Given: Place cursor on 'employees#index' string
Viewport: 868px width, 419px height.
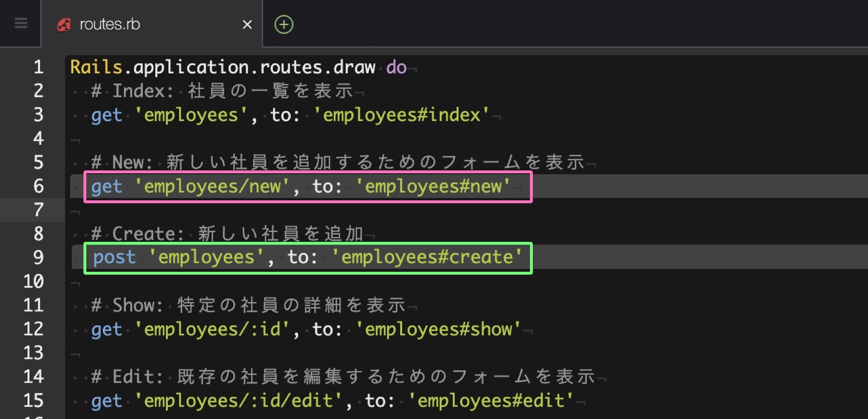Looking at the screenshot, I should 401,115.
